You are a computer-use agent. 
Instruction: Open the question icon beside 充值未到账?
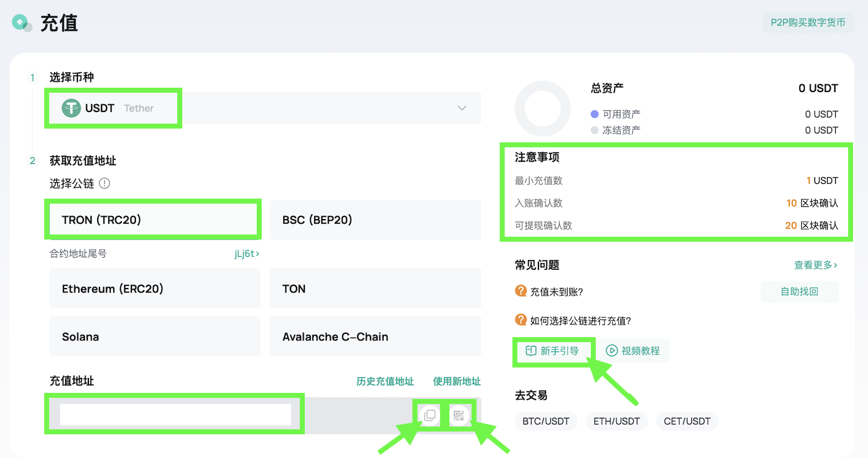521,291
